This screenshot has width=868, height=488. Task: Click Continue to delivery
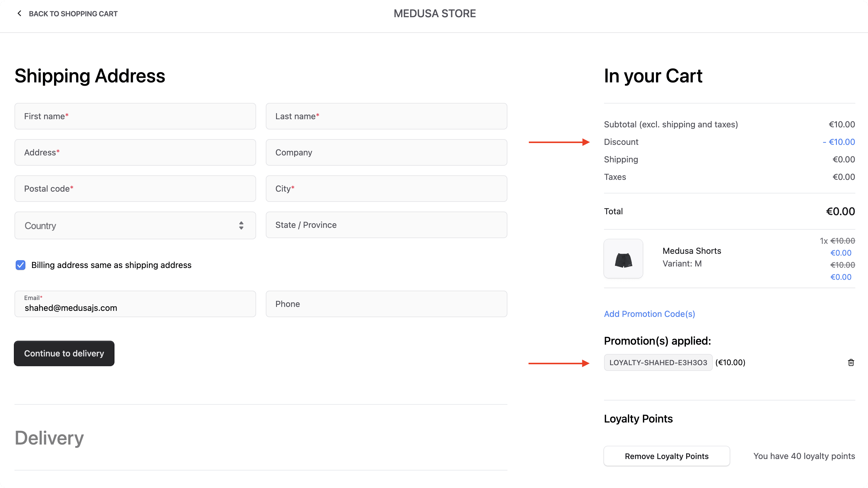coord(64,353)
